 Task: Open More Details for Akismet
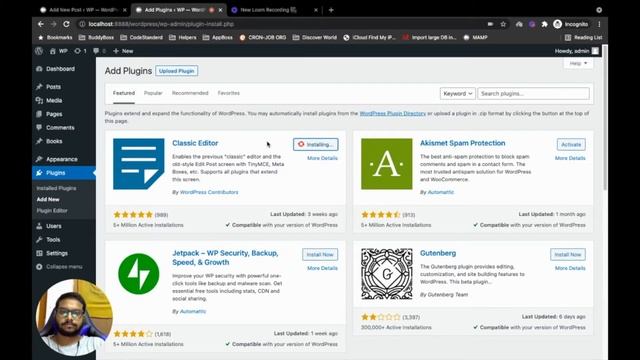click(x=570, y=158)
